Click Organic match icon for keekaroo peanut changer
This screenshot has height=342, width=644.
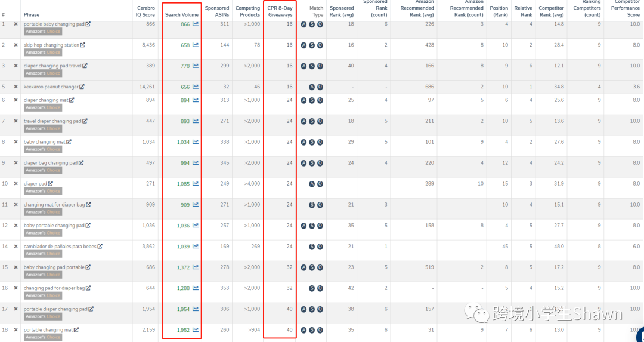point(320,87)
